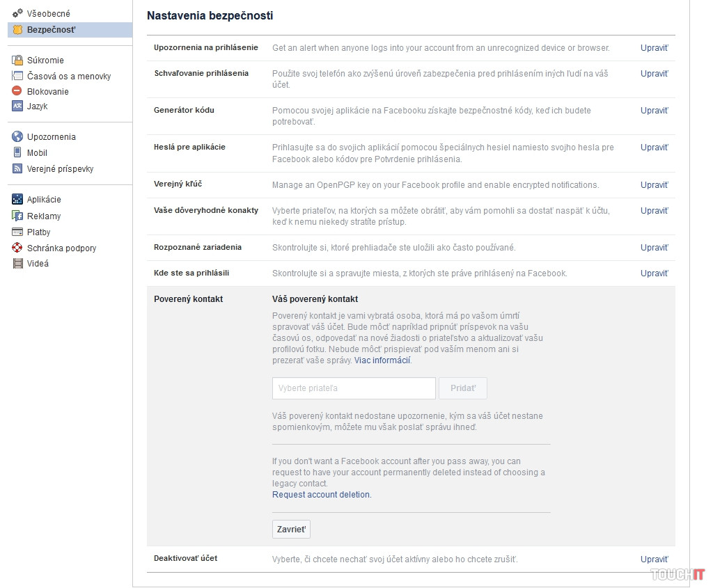Click the Schránka podpory lifebuoy icon
The height and width of the screenshot is (588, 713).
[x=17, y=248]
